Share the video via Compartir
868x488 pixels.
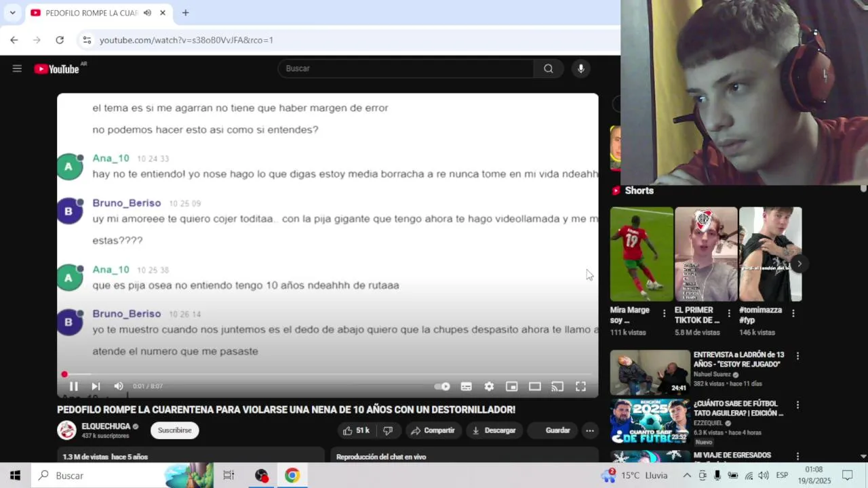(433, 430)
